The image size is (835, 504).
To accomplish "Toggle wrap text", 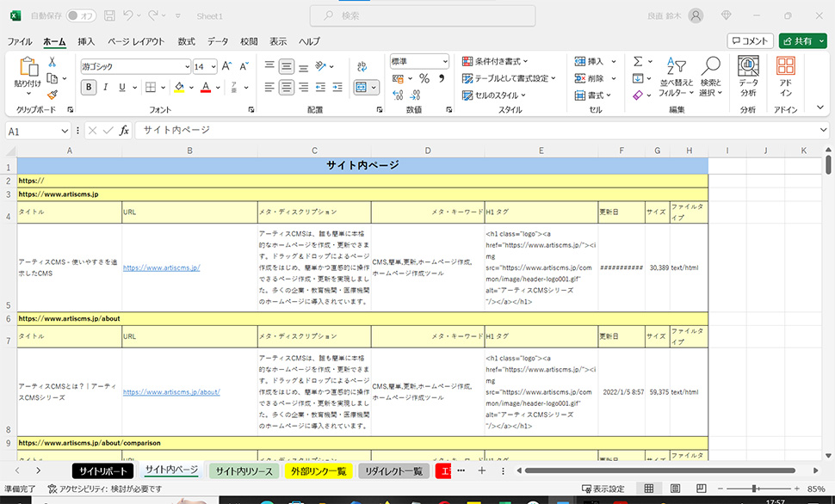I will click(362, 66).
